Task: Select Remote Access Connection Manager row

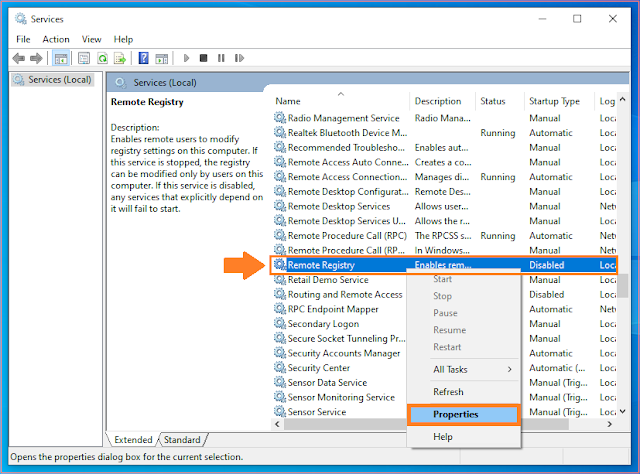Action: coord(444,177)
